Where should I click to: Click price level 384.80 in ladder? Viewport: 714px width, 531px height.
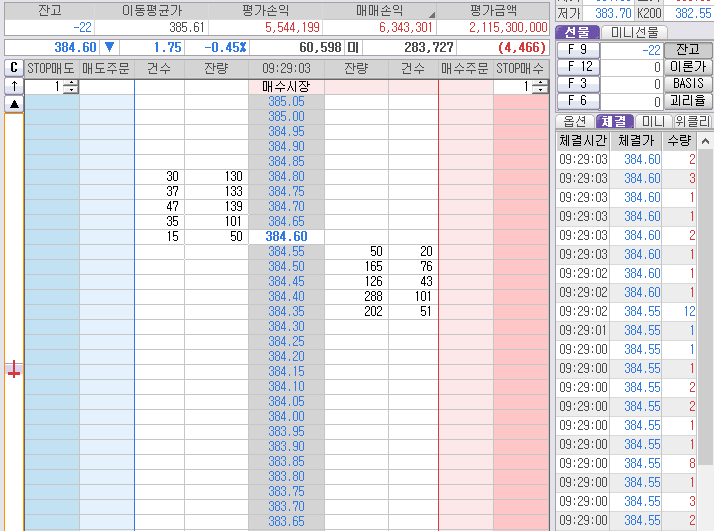pos(286,176)
